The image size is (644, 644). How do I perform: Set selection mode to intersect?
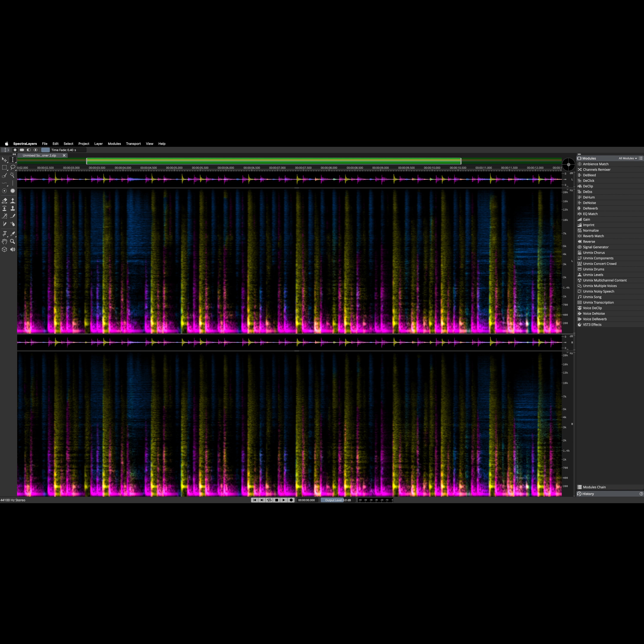point(36,150)
